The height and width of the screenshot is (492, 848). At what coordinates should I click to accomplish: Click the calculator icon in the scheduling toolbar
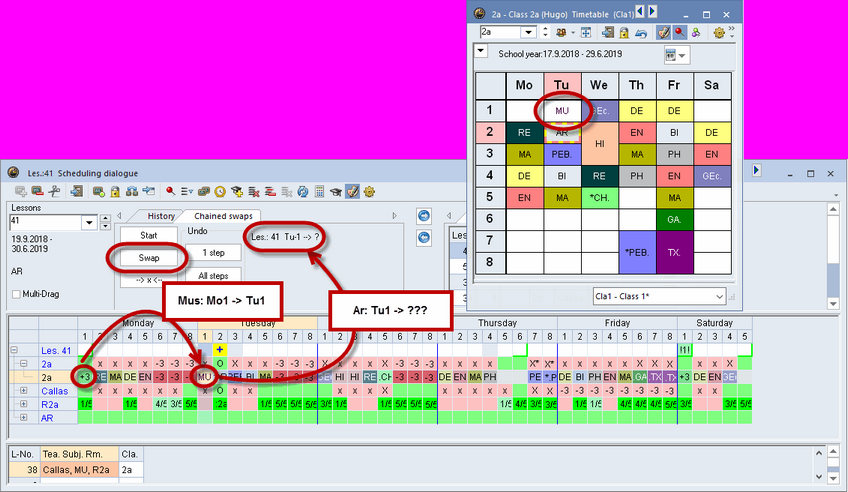[320, 191]
